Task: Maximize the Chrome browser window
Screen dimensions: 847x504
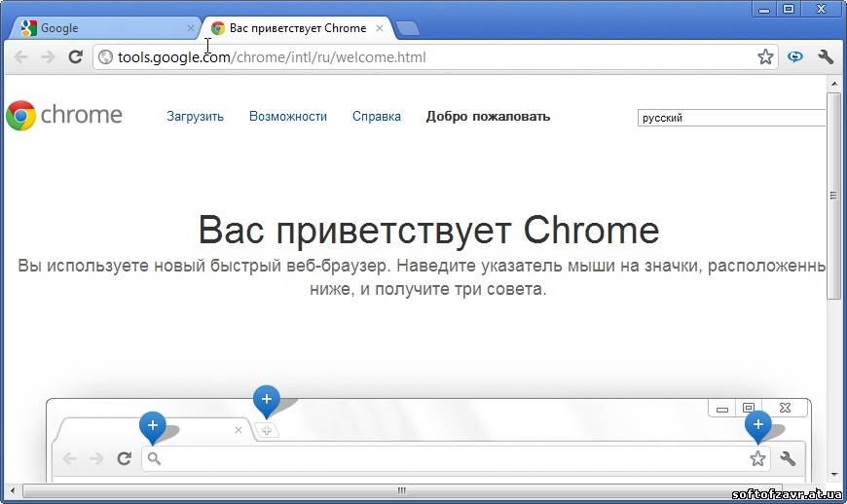Action: [789, 9]
